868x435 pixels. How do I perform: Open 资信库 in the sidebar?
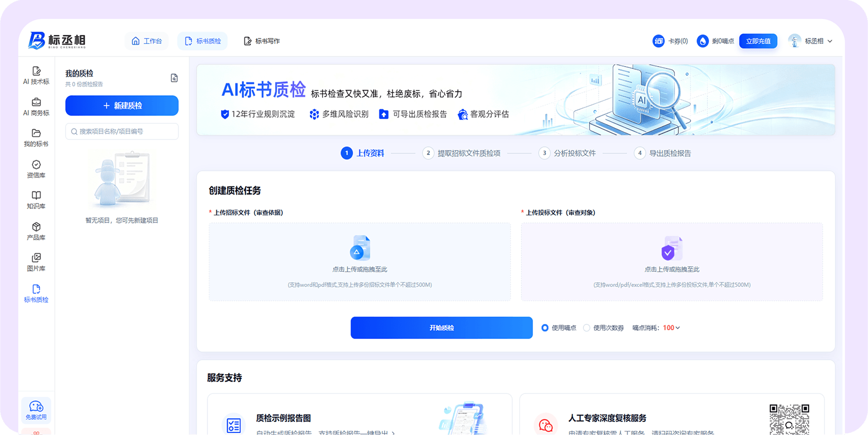[36, 169]
